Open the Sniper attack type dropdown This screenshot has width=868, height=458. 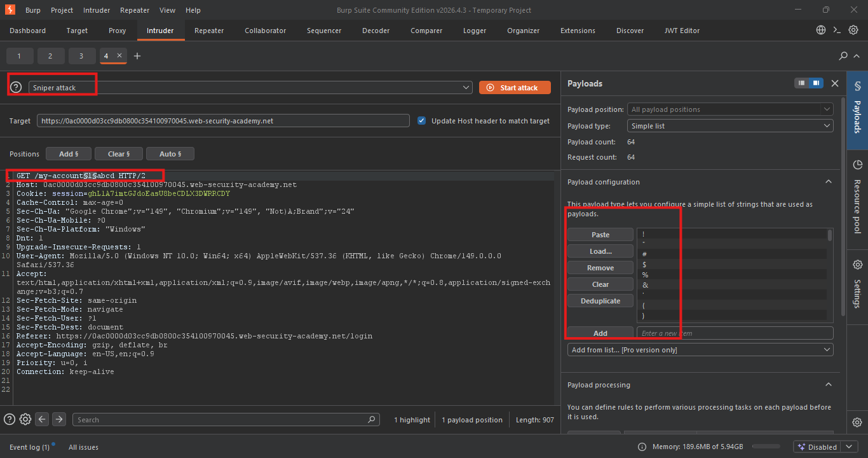(250, 87)
